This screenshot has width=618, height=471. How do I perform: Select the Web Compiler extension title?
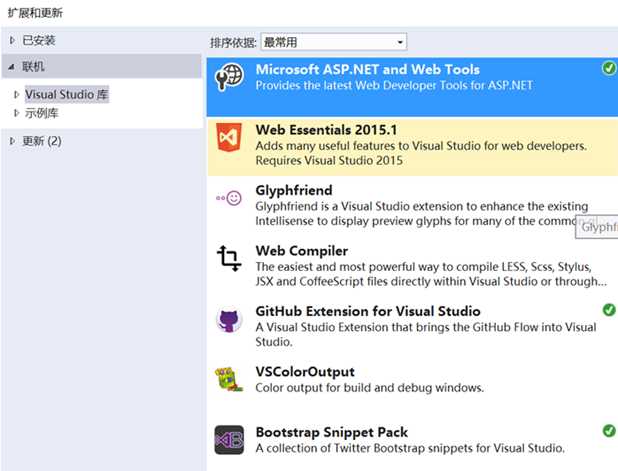click(x=302, y=251)
